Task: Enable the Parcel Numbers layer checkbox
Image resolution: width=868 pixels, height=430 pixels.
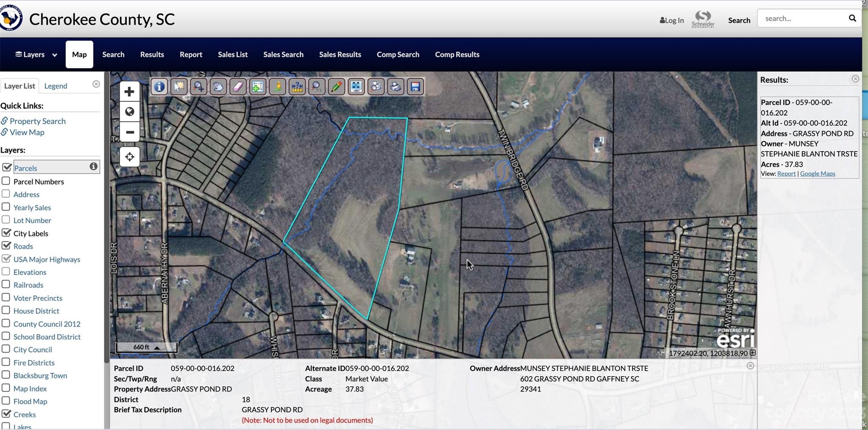Action: coord(6,181)
